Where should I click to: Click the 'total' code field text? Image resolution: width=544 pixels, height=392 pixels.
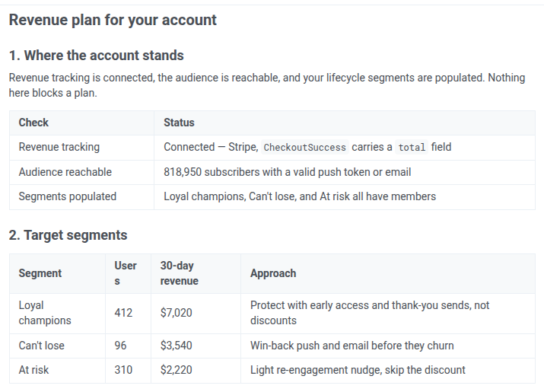(412, 147)
